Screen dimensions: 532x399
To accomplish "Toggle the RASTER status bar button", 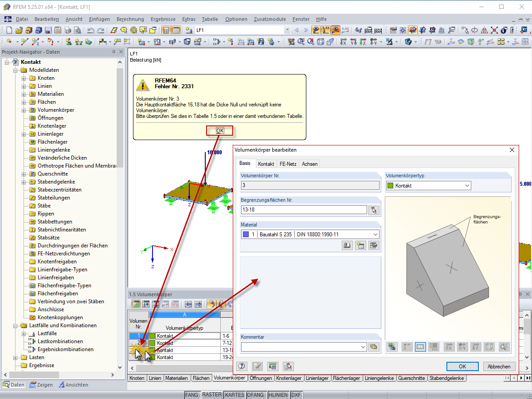I will pos(212,395).
